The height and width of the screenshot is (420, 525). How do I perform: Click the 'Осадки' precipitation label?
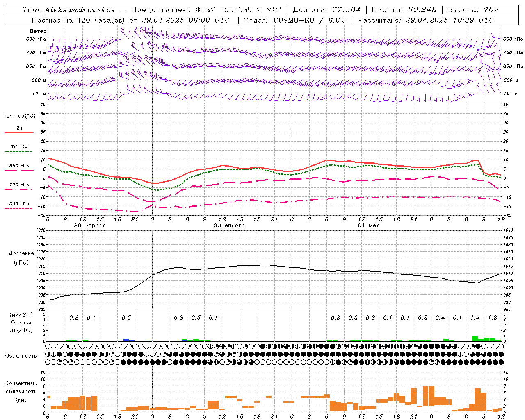click(x=21, y=322)
